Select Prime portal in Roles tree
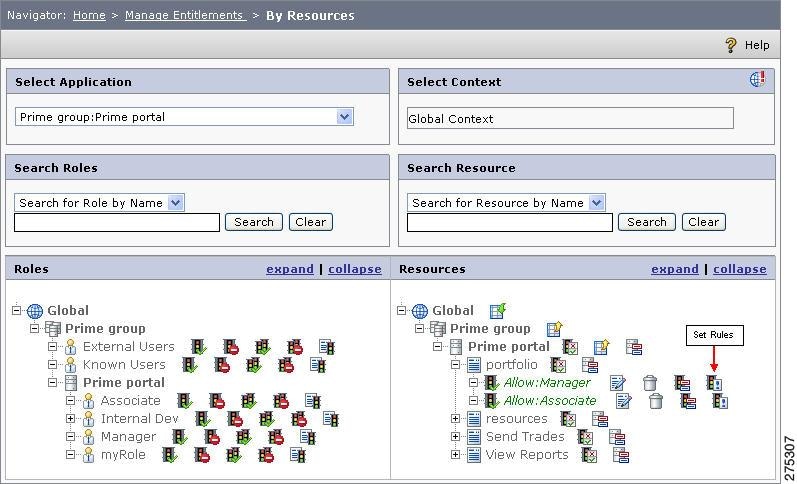Image resolution: width=797 pixels, height=484 pixels. point(124,383)
